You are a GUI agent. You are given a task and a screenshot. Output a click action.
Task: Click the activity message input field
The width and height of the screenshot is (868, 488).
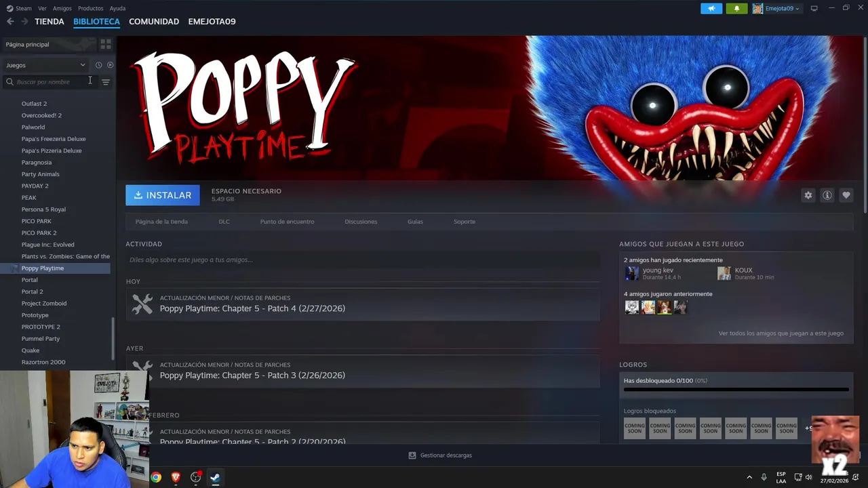[363, 260]
